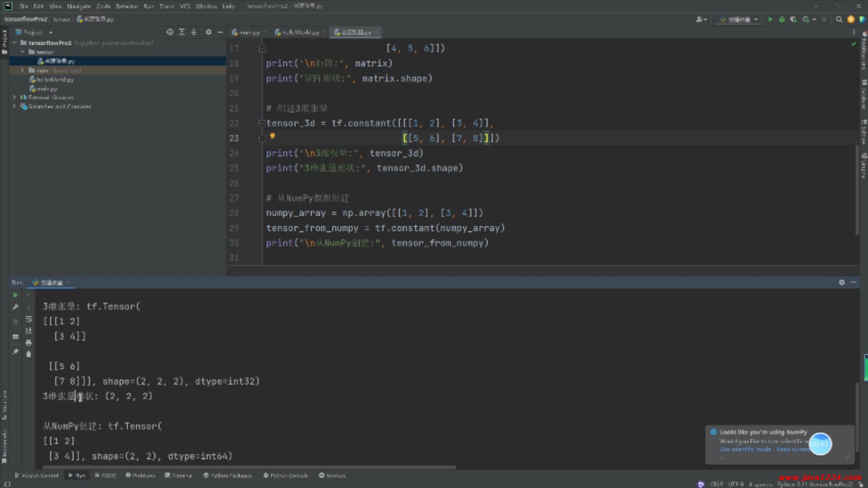Viewport: 868px width, 488px height.
Task: Click the light bulb intention icon on line 23
Action: [x=273, y=136]
